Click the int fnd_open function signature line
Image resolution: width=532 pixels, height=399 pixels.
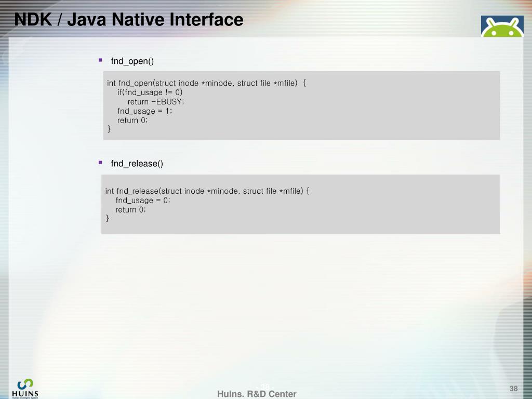click(206, 83)
